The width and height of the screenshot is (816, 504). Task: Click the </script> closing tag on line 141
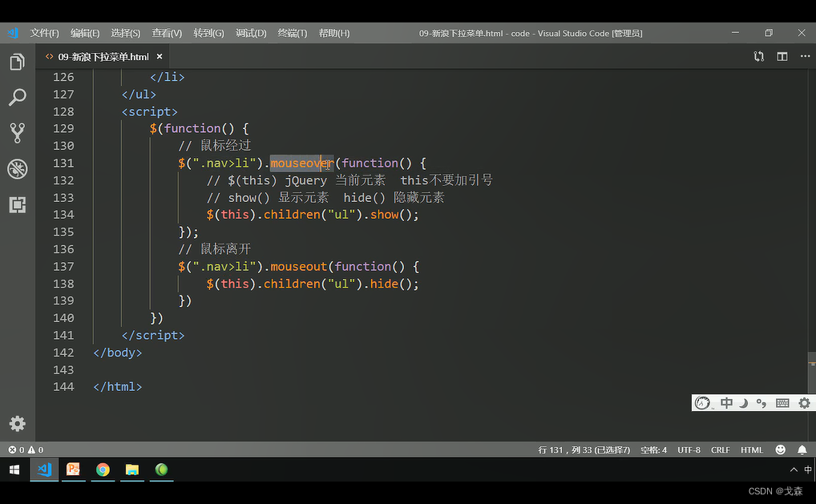coord(153,336)
